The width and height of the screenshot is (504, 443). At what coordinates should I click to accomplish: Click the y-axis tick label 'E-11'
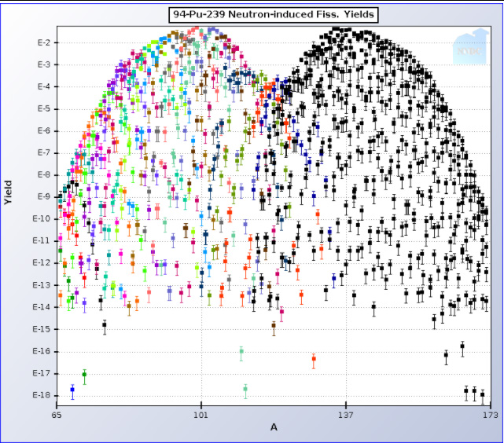tap(42, 241)
